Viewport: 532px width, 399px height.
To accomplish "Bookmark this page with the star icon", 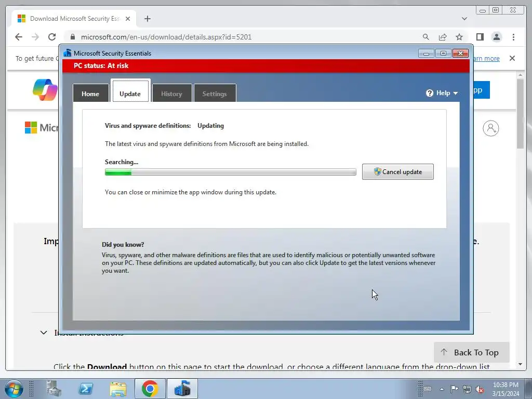I will tap(459, 37).
